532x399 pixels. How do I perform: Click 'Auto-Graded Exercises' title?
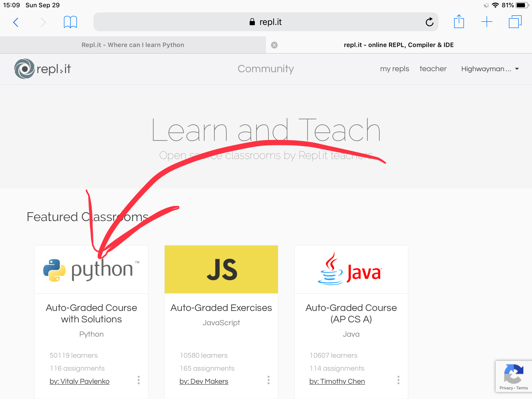coord(221,308)
